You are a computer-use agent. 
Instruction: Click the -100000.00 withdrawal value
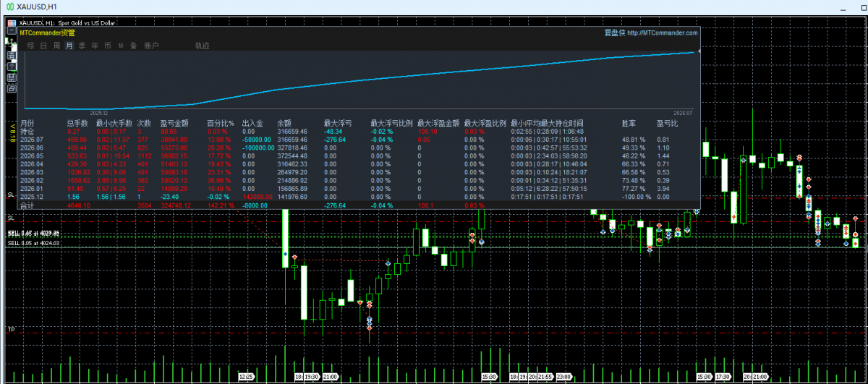(258, 147)
